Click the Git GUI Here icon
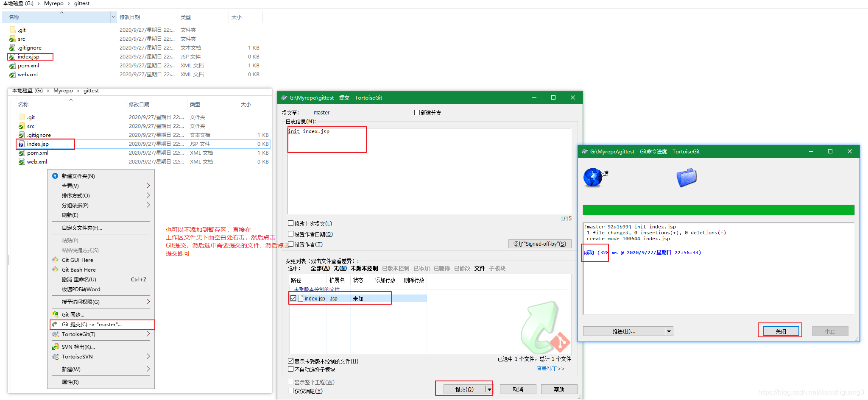The width and height of the screenshot is (868, 400). point(55,260)
